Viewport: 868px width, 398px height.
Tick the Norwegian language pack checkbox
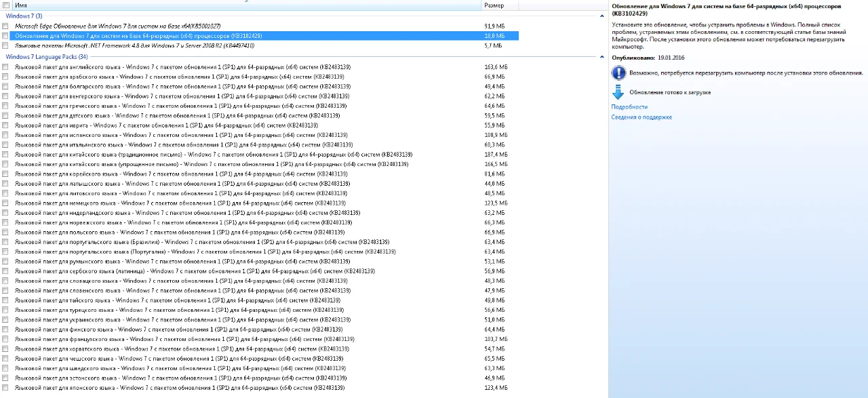click(5, 222)
